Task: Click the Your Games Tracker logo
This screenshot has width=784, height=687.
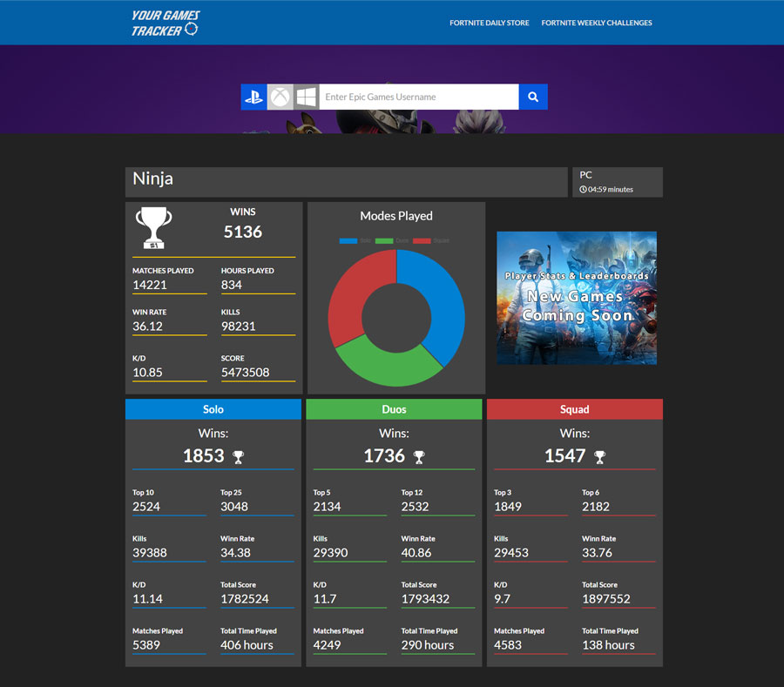Action: [x=165, y=23]
